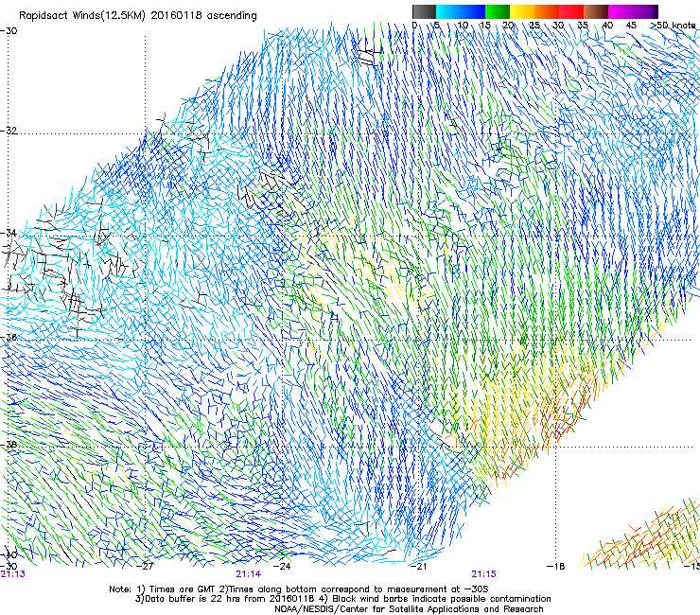Click the -34 latitude axis label
This screenshot has height=615, width=700.
pyautogui.click(x=9, y=233)
